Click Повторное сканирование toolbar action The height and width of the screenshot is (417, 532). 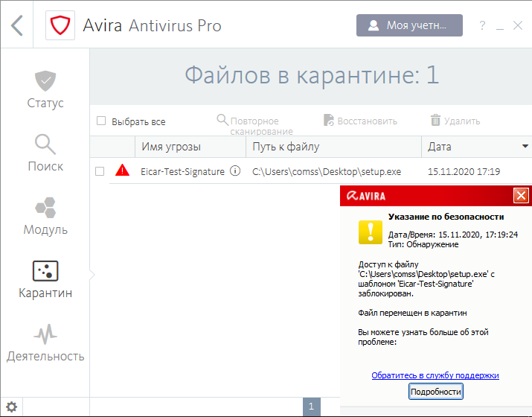tap(254, 125)
